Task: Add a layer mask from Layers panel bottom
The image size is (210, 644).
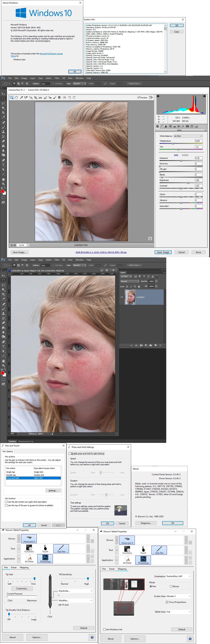Action: (x=141, y=345)
